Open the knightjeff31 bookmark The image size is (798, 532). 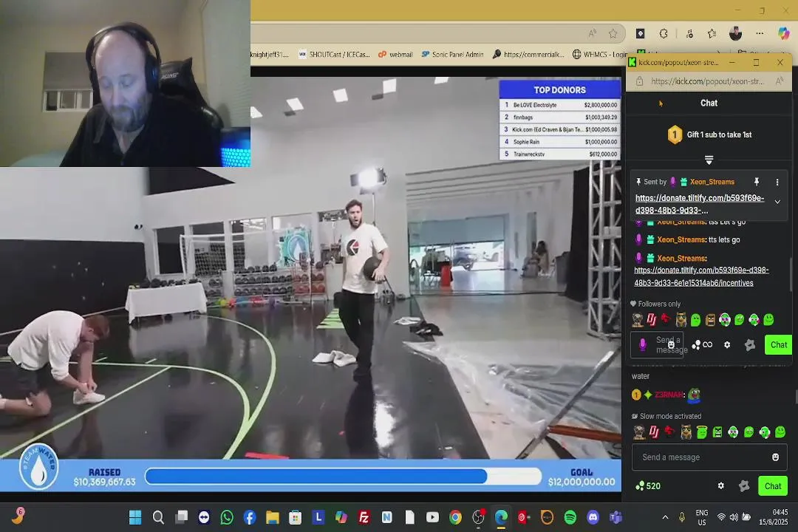tap(270, 55)
